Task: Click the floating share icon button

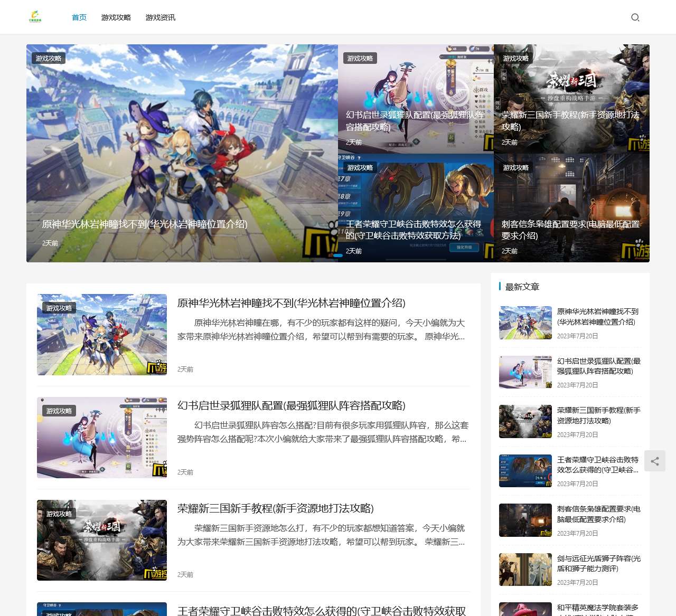Action: coord(655,461)
